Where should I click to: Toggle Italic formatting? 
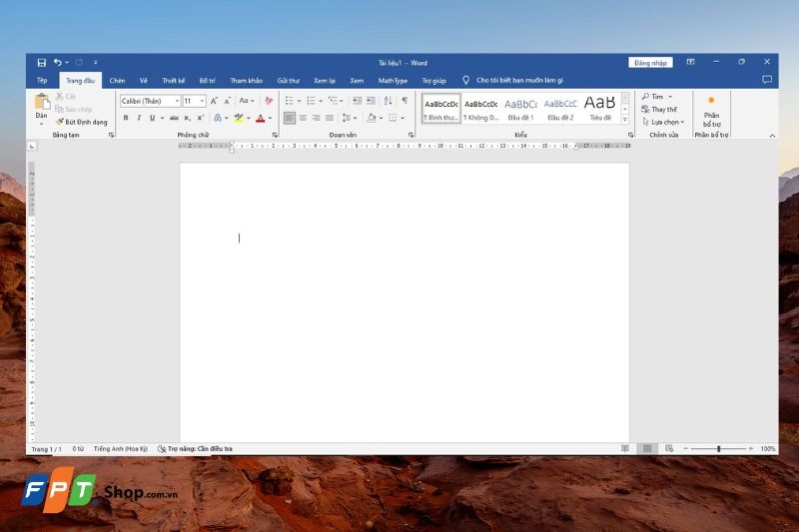[139, 118]
